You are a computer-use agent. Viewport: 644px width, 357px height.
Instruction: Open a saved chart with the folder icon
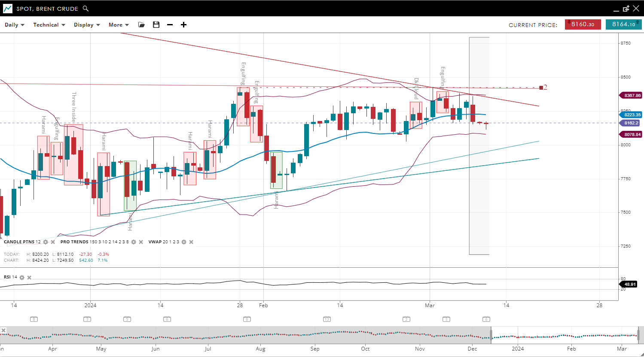[141, 25]
